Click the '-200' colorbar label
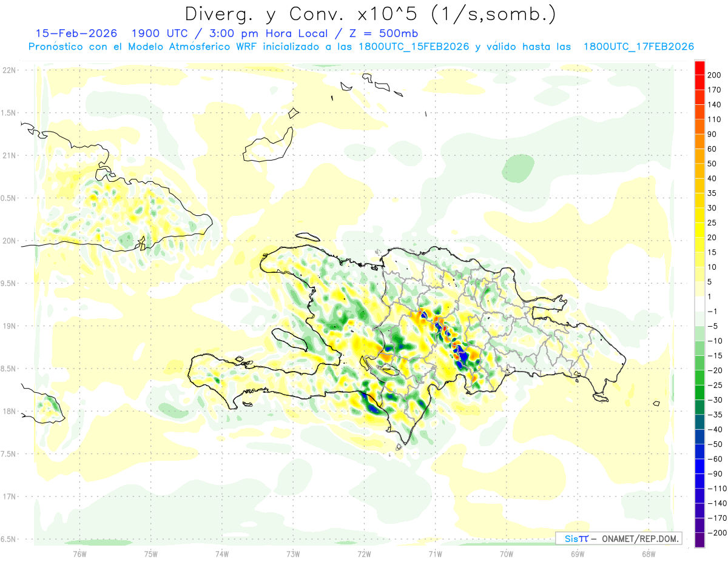Image resolution: width=728 pixels, height=562 pixels. point(718,533)
